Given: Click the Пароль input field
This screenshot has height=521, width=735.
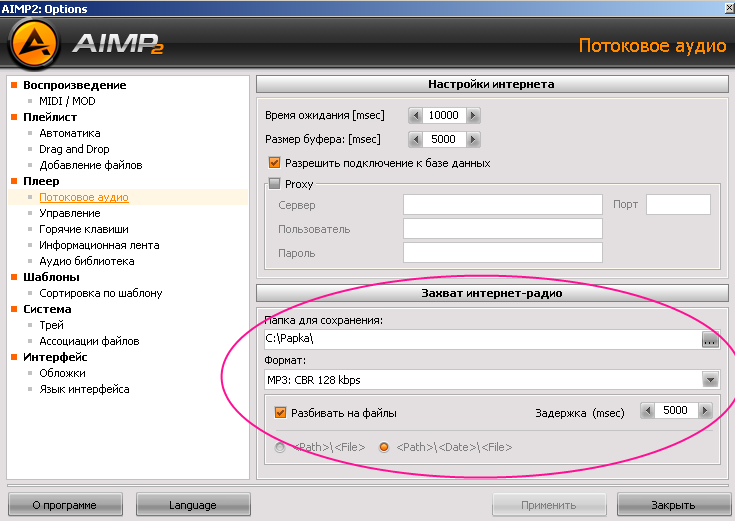Looking at the screenshot, I should tap(502, 253).
